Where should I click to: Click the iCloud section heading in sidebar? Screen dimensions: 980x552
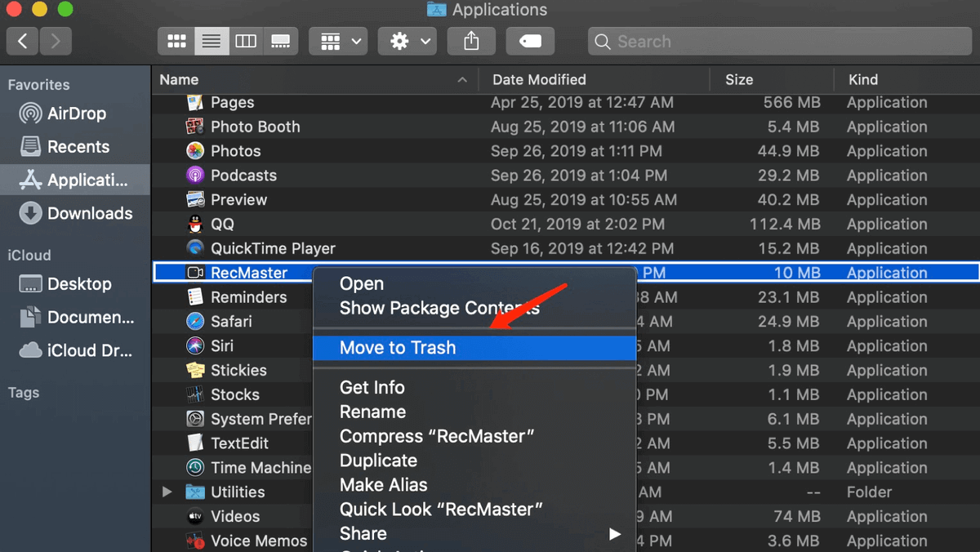tap(29, 255)
